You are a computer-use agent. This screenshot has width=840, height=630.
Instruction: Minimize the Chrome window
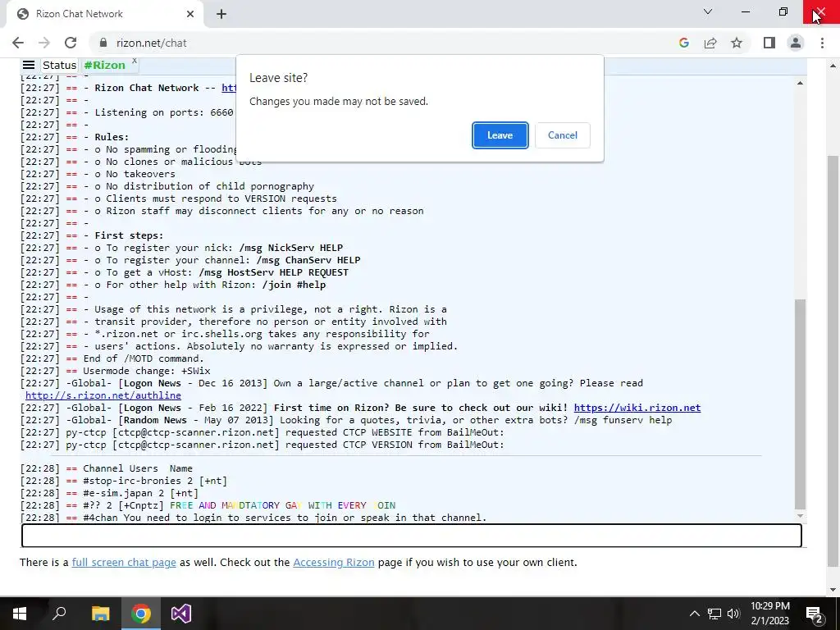tap(745, 11)
